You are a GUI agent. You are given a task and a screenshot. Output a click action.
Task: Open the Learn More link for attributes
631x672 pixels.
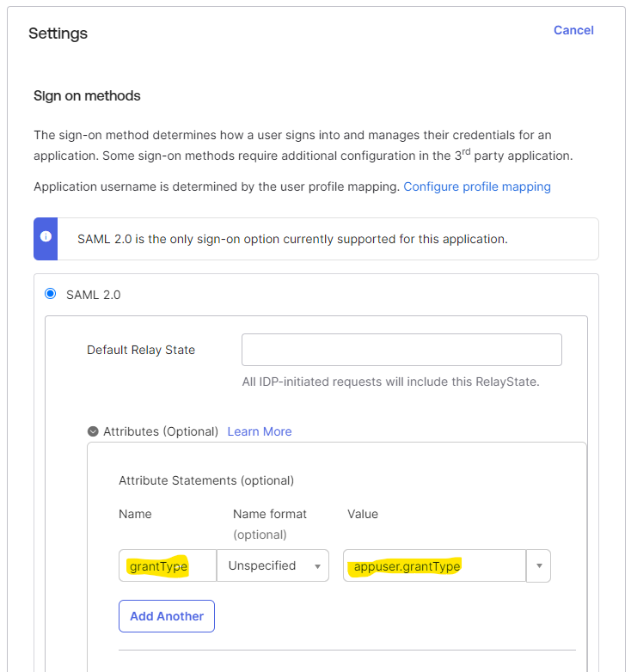tap(260, 431)
